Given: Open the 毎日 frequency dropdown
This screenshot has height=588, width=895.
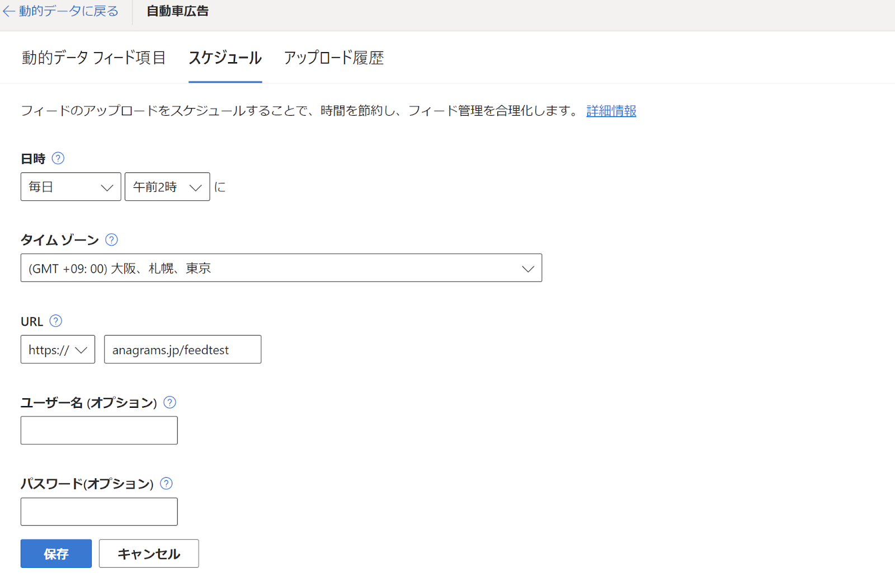Looking at the screenshot, I should (70, 187).
